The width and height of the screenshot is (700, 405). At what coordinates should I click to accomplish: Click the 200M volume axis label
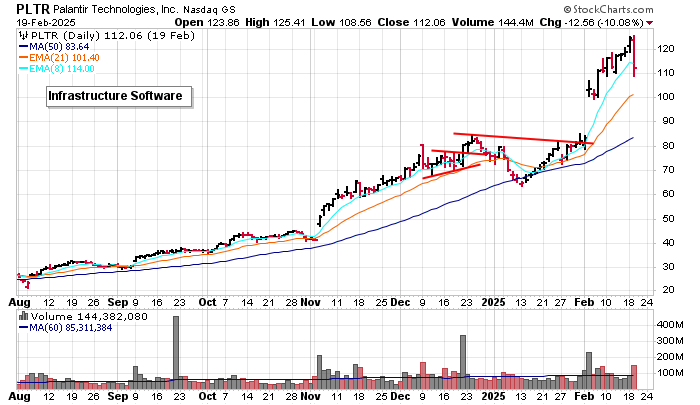(670, 356)
